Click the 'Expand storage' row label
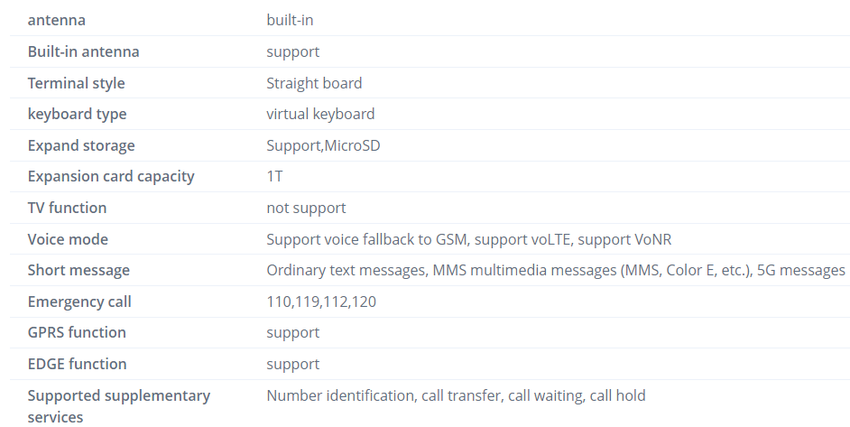Image resolution: width=850 pixels, height=427 pixels. point(81,145)
